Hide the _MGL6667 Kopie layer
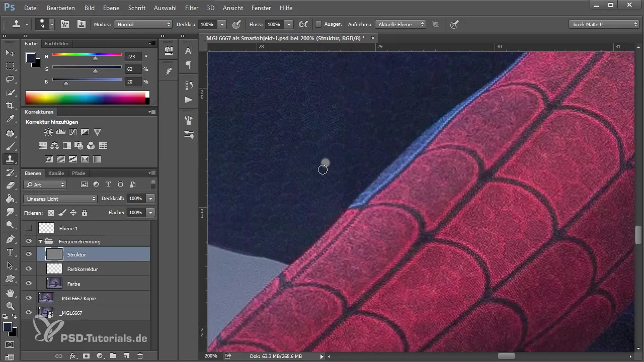 29,298
